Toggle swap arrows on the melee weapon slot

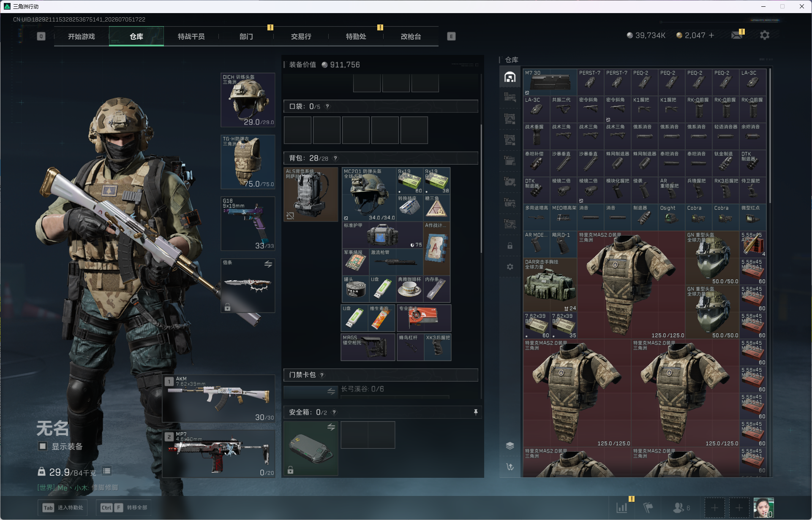tap(268, 264)
